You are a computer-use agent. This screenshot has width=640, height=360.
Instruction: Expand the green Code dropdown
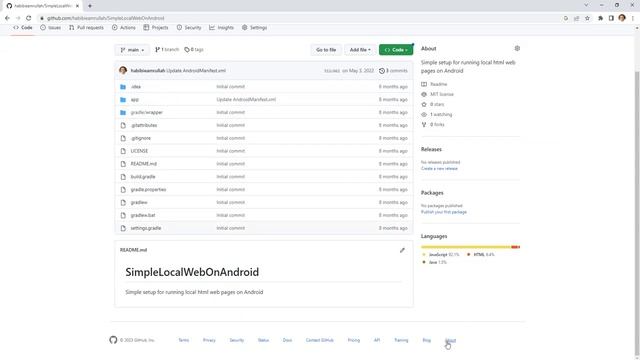point(396,50)
